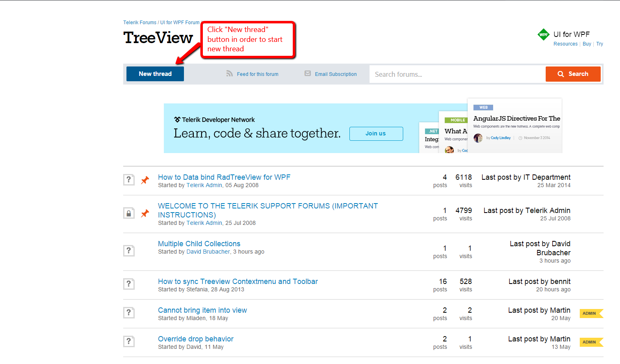The image size is (620, 364).
Task: Click Last post by Martin dated 13 May
Action: [x=539, y=339]
